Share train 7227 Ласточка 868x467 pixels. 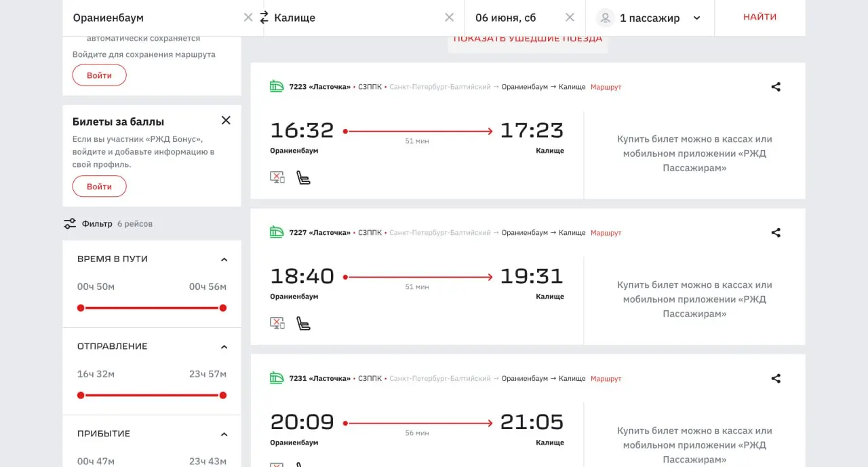tap(776, 233)
